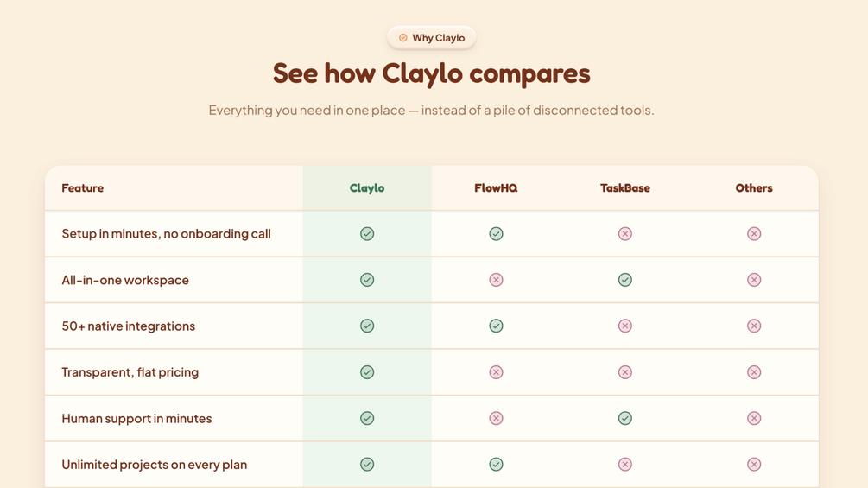Image resolution: width=868 pixels, height=488 pixels.
Task: Click TaskBase checkmark for Human support in minutes
Action: click(625, 418)
